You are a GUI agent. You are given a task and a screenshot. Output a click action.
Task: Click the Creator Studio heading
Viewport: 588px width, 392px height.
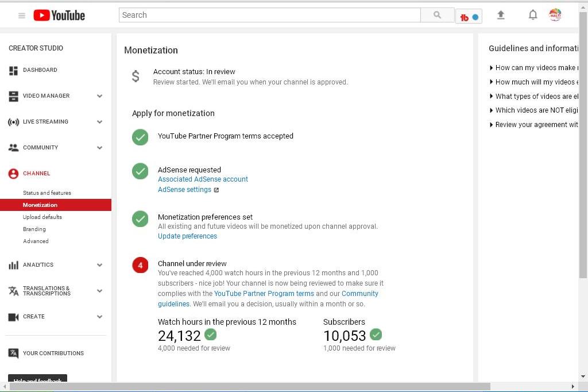click(x=36, y=48)
